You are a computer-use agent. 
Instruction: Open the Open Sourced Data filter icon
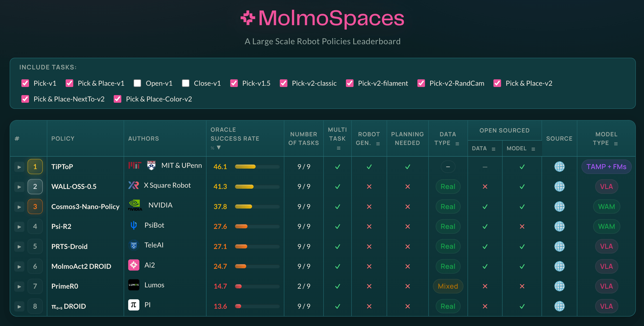(x=493, y=149)
